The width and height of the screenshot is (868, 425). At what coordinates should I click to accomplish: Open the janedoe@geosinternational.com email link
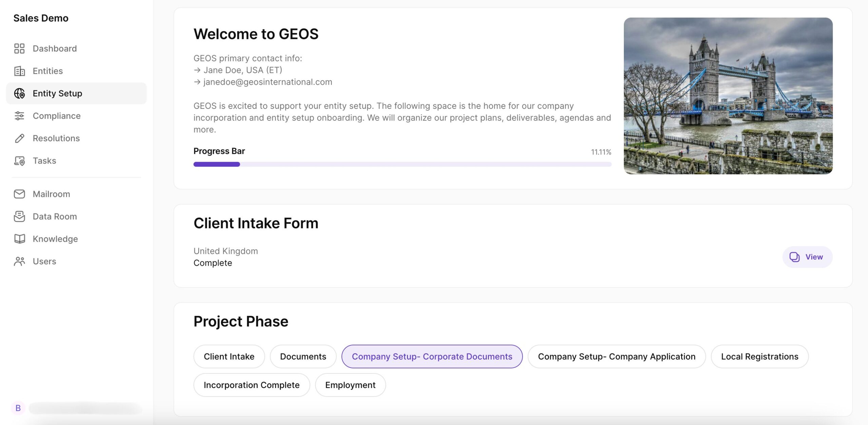(x=267, y=81)
